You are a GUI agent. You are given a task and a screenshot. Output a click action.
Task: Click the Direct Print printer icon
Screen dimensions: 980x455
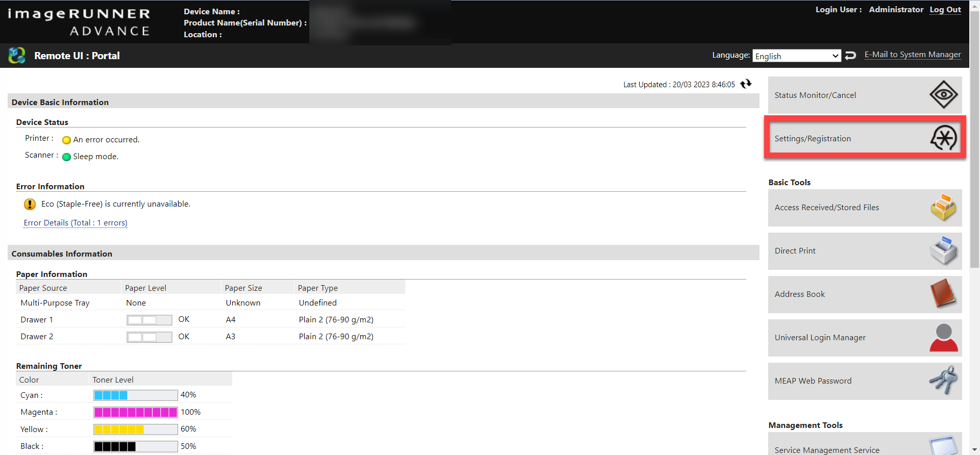click(943, 251)
